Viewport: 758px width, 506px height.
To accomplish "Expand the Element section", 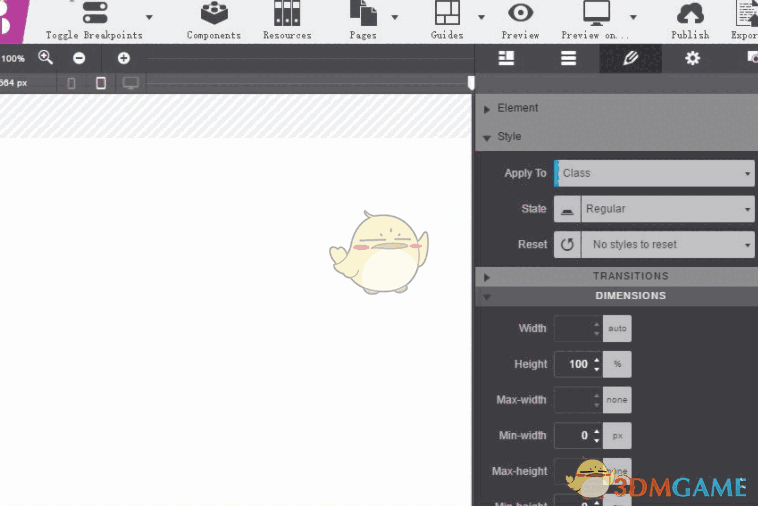I will pyautogui.click(x=487, y=109).
